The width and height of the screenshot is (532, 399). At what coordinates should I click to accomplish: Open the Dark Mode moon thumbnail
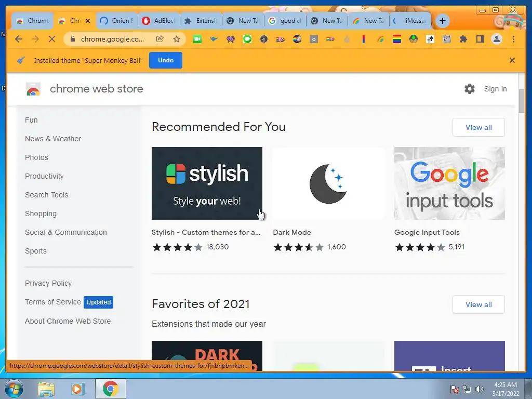click(x=328, y=183)
